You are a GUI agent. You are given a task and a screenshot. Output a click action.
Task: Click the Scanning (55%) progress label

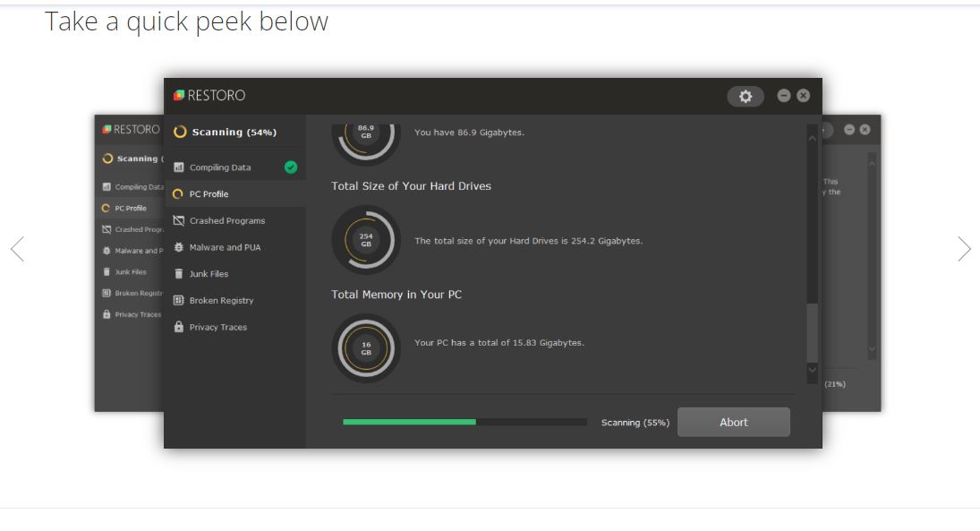pyautogui.click(x=635, y=423)
